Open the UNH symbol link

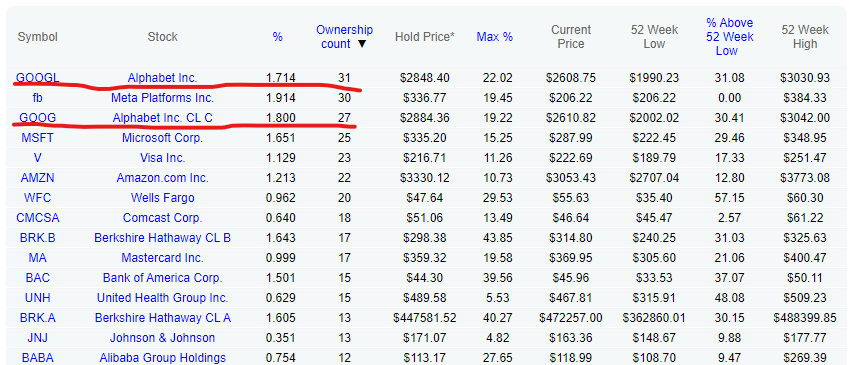[x=37, y=298]
